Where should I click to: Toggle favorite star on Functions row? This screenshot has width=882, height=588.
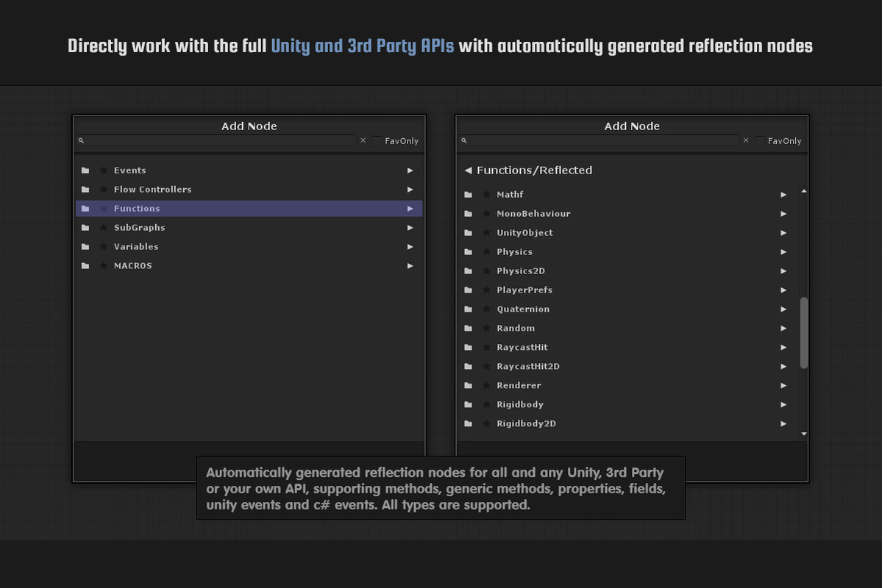pos(104,209)
